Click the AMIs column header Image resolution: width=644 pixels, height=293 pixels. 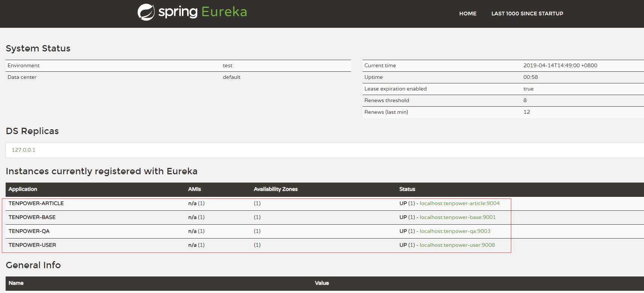coord(195,189)
